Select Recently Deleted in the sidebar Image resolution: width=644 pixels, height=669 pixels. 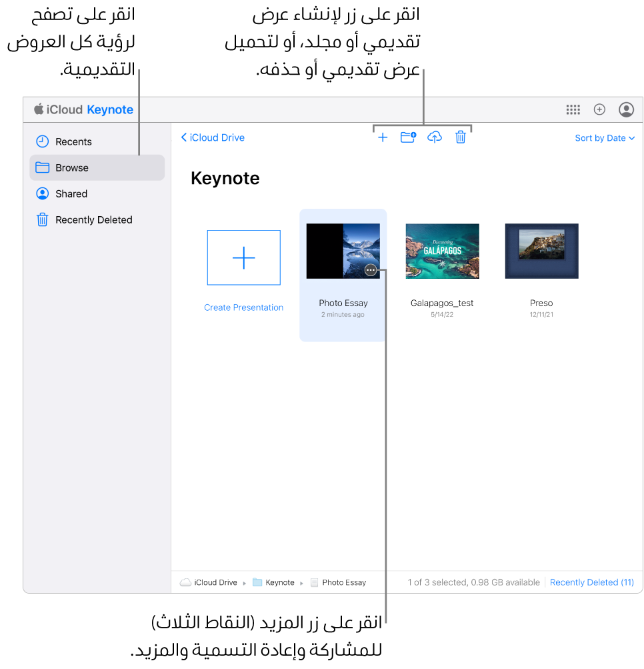coord(97,219)
